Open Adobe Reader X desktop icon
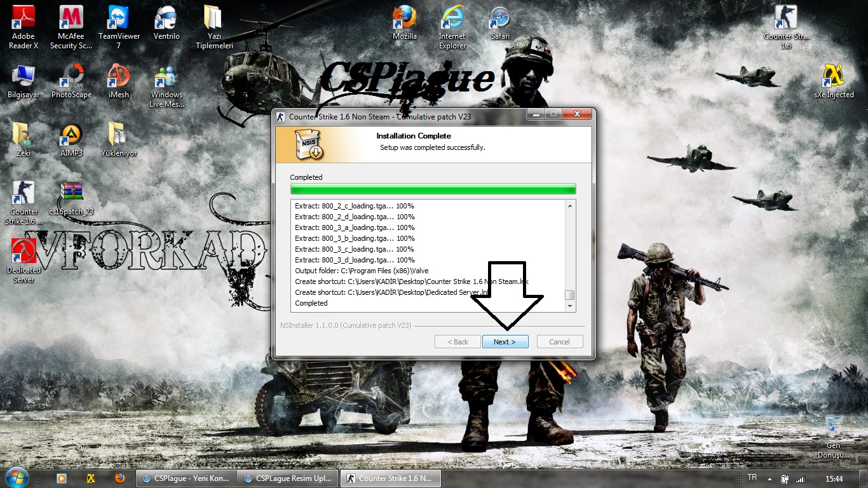The width and height of the screenshot is (868, 488). coord(24,20)
